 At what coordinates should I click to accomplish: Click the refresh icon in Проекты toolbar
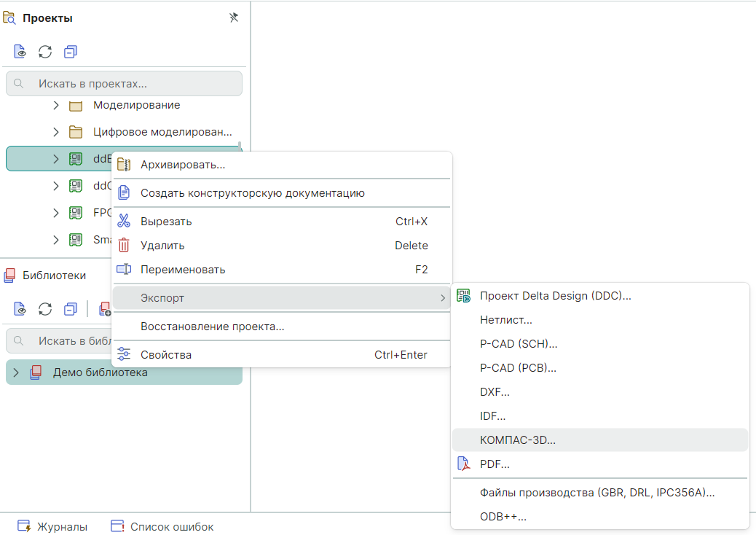(x=45, y=52)
